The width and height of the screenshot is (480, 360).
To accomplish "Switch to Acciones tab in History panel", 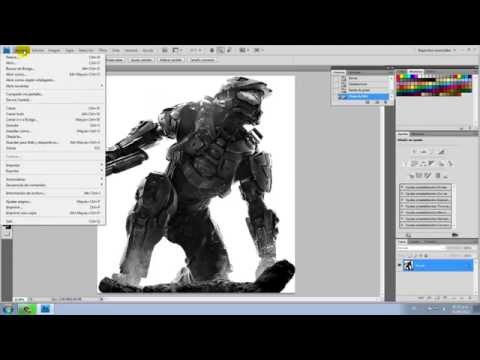I will [354, 72].
